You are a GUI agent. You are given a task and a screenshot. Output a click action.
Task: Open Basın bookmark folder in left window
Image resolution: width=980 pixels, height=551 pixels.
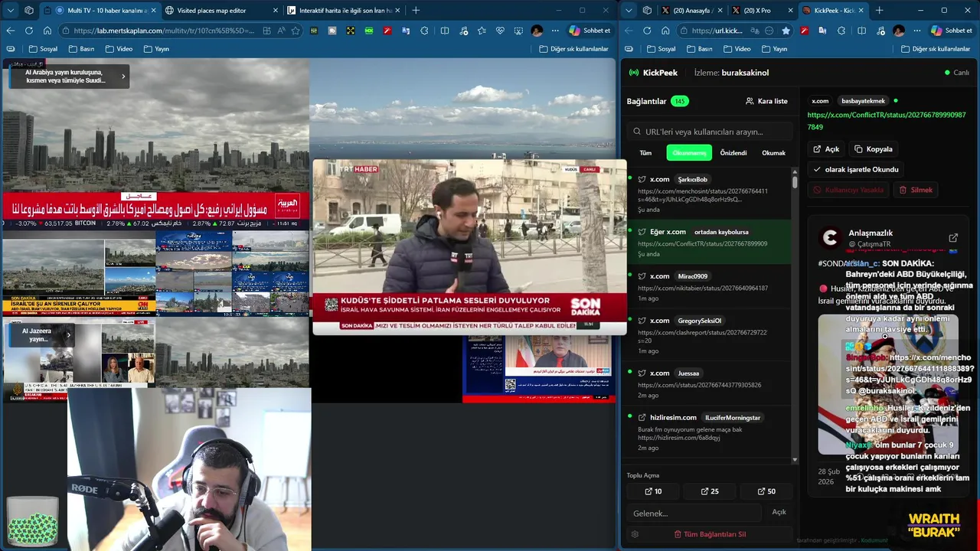pyautogui.click(x=81, y=49)
